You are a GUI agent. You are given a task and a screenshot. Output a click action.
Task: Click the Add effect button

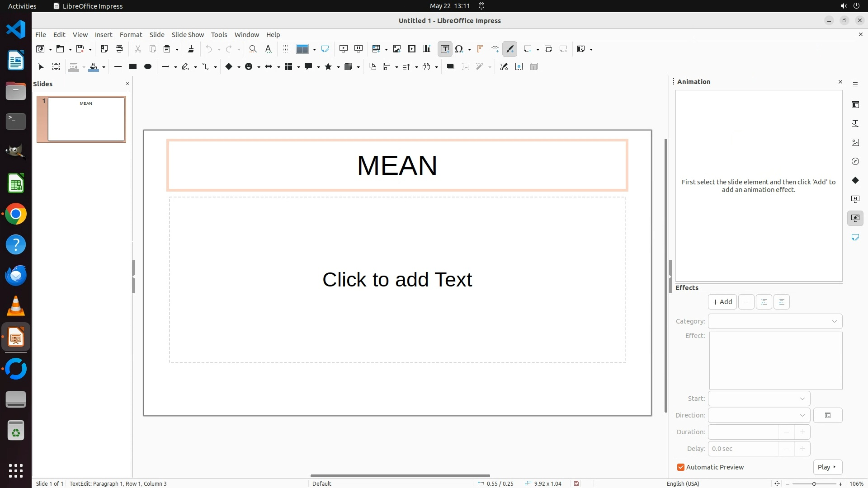[x=722, y=302]
